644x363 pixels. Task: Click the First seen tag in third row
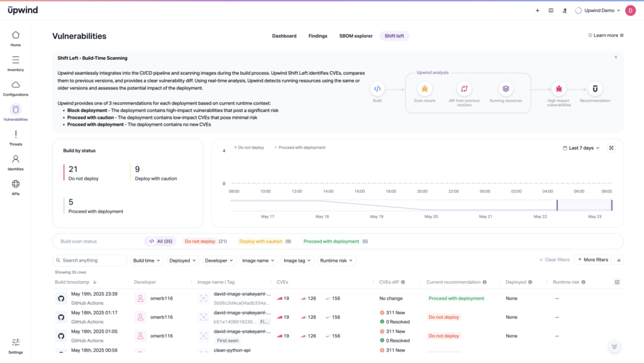[x=228, y=341]
